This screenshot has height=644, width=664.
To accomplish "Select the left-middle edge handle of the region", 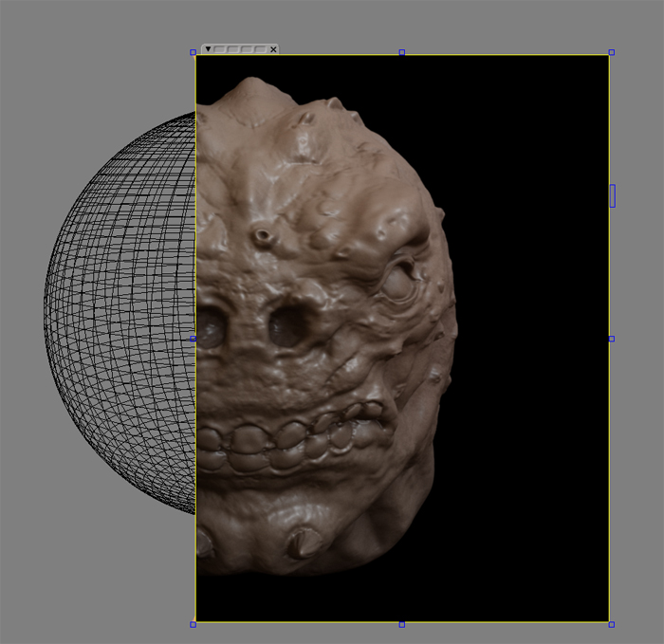I will [194, 339].
